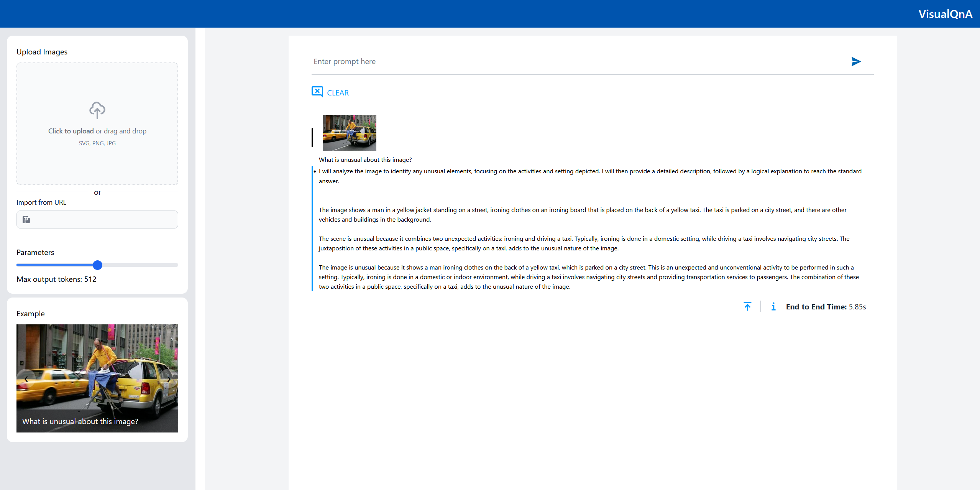Click the clear chat X icon
Viewport: 980px width, 490px height.
(317, 92)
